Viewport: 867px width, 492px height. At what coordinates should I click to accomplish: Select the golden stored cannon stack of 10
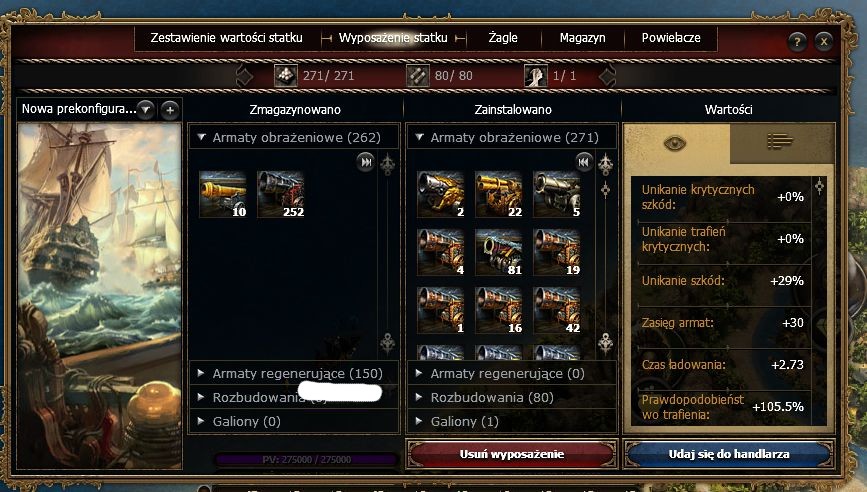tap(223, 195)
